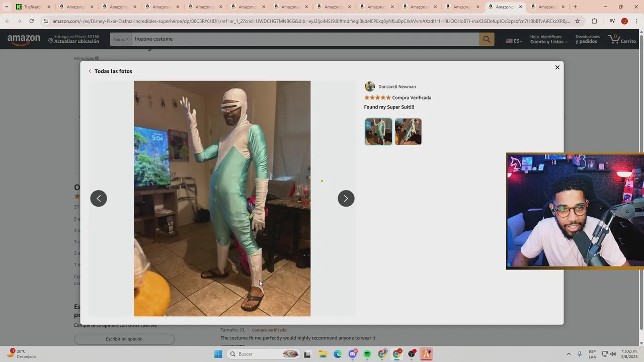The image size is (644, 362).
Task: Show the previous customer photo
Action: click(99, 198)
